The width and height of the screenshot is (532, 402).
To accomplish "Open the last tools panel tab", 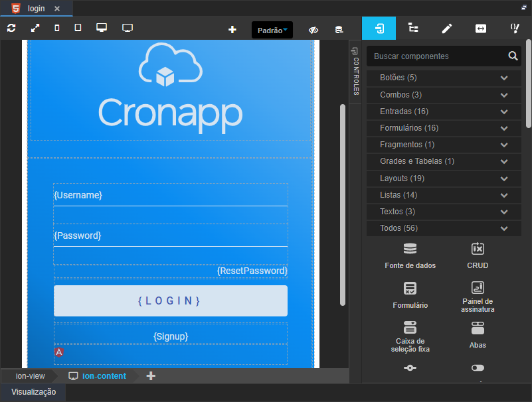I will click(x=515, y=28).
